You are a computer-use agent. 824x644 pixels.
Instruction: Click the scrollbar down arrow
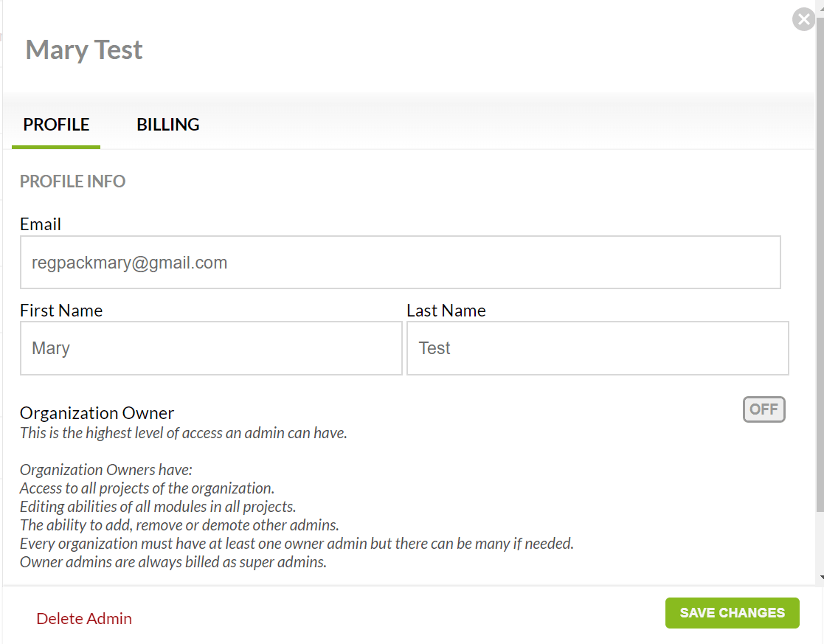click(x=821, y=577)
